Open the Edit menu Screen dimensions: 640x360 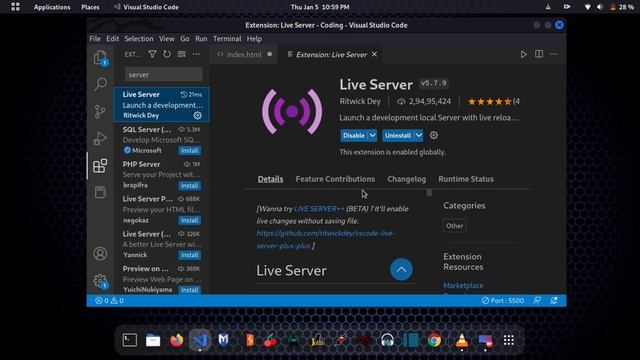point(112,39)
